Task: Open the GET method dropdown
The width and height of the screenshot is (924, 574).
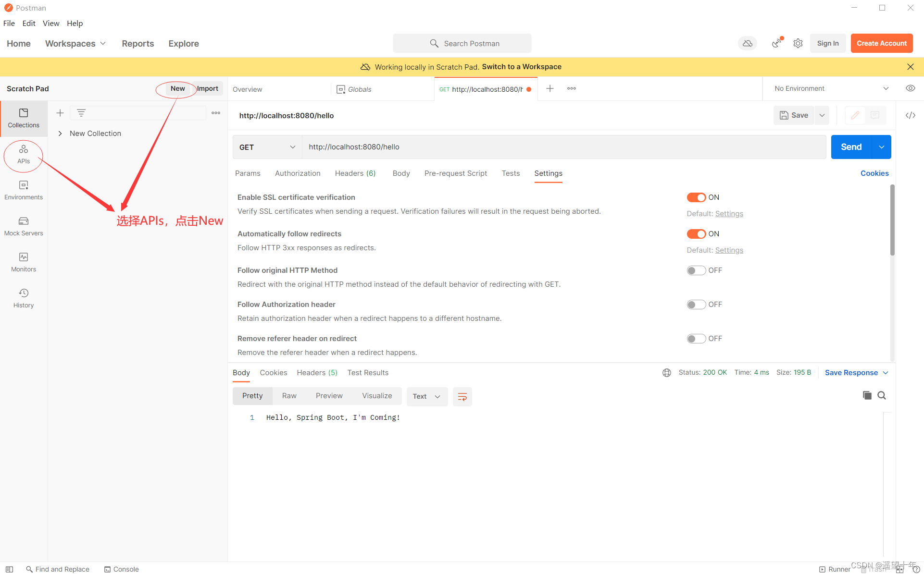Action: (267, 147)
